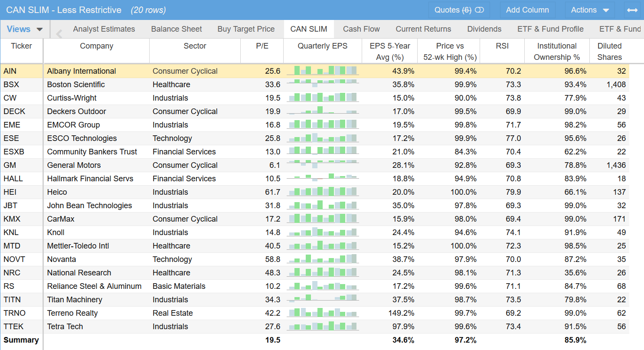Viewport: 644px width, 350px height.
Task: Select the BSX ticker cell
Action: (21, 85)
